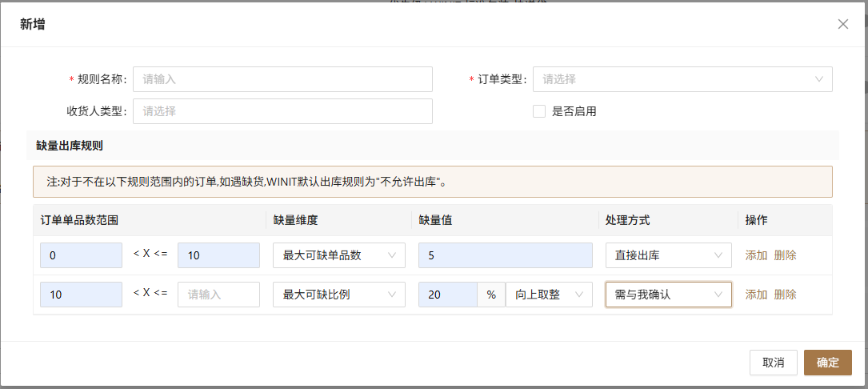Click the first row lower bound field 0
This screenshot has width=868, height=389.
click(x=81, y=255)
